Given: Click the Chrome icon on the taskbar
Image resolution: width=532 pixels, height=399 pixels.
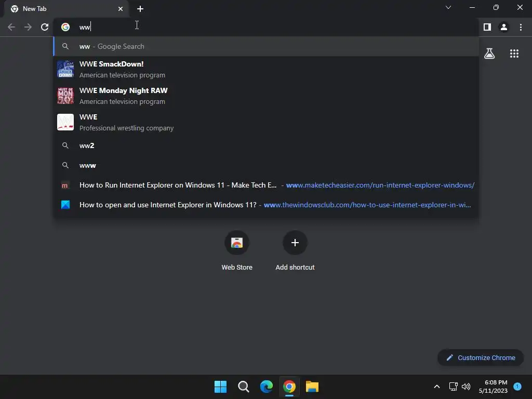Looking at the screenshot, I should 289,387.
